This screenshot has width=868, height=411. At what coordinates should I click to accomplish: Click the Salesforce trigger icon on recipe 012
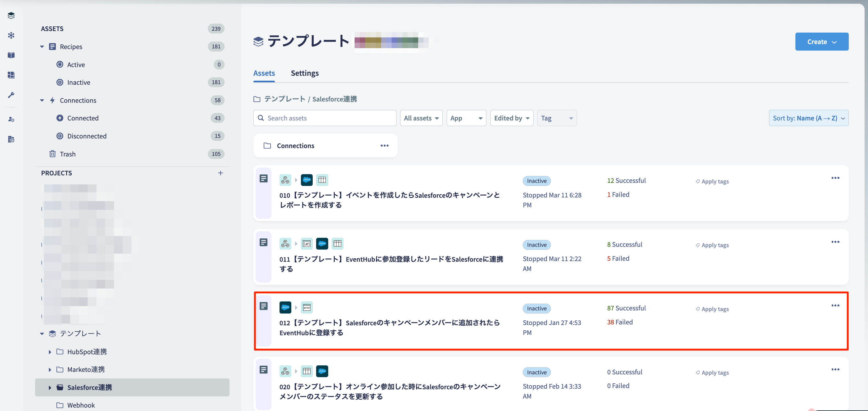pyautogui.click(x=285, y=308)
